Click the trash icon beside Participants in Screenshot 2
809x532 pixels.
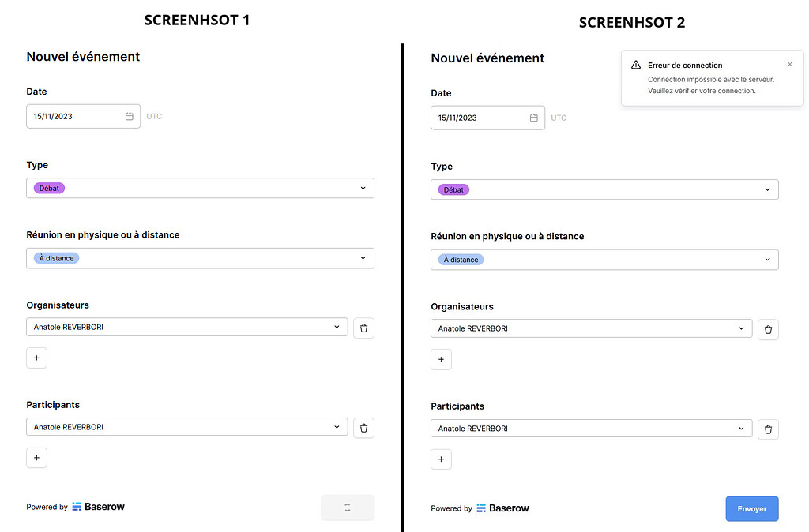point(768,429)
